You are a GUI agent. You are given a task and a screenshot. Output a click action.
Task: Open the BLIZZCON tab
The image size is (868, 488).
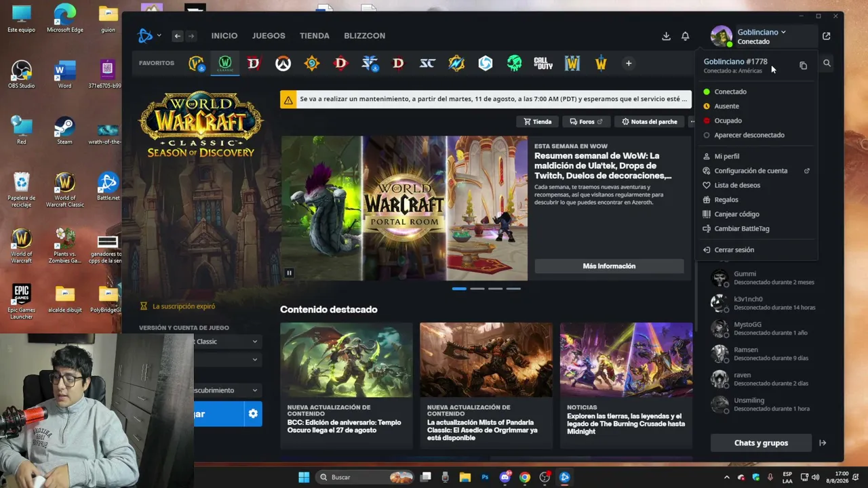click(365, 36)
